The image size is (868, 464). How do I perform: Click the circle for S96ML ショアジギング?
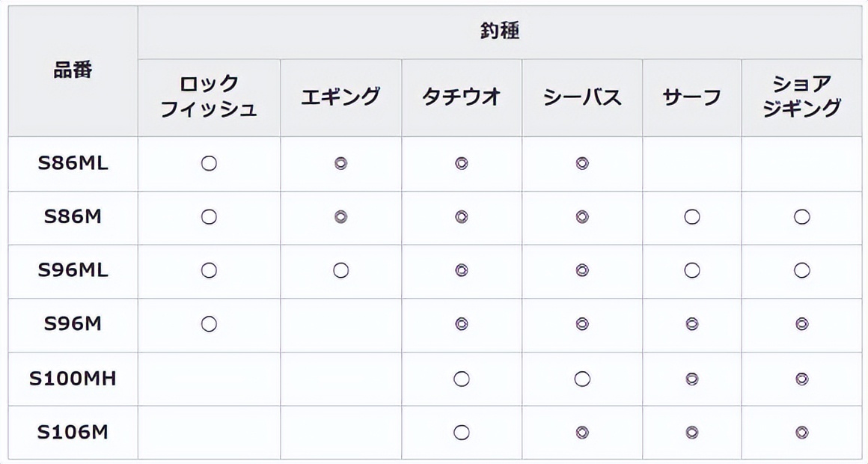coord(801,270)
